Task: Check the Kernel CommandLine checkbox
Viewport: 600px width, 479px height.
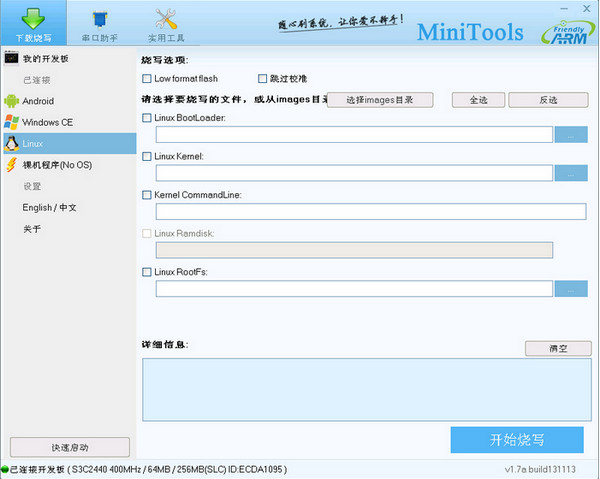Action: coord(147,195)
